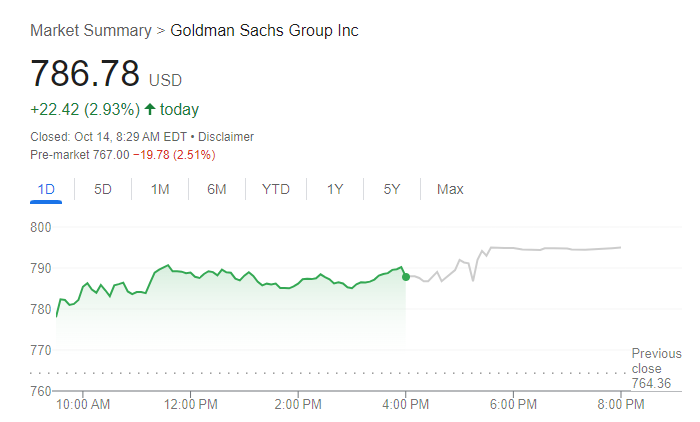Open the Disclaimer link

[x=226, y=136]
